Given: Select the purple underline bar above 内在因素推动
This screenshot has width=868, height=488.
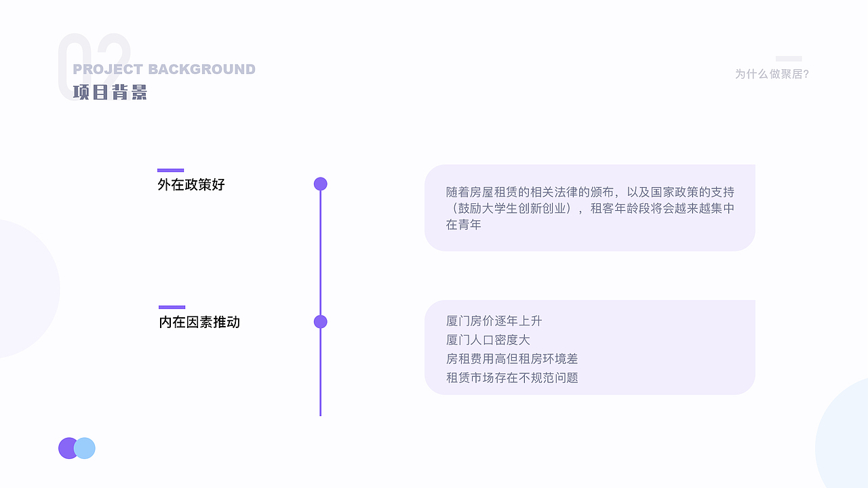Looking at the screenshot, I should 171,306.
